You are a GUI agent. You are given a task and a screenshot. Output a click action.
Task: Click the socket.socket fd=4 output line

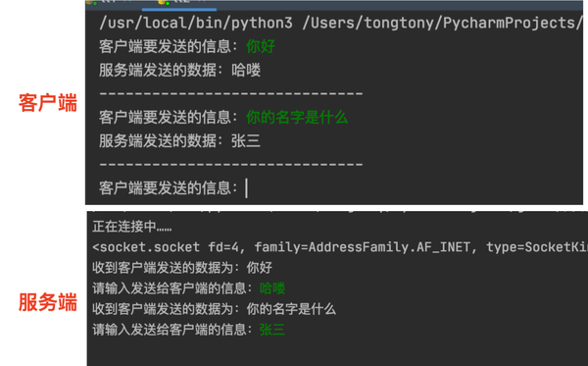pyautogui.click(x=340, y=247)
